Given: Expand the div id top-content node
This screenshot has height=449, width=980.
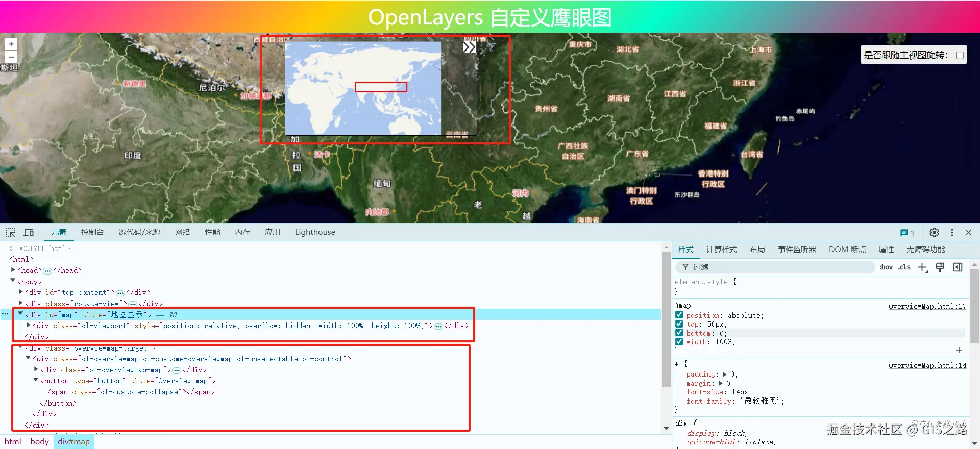Looking at the screenshot, I should [20, 292].
